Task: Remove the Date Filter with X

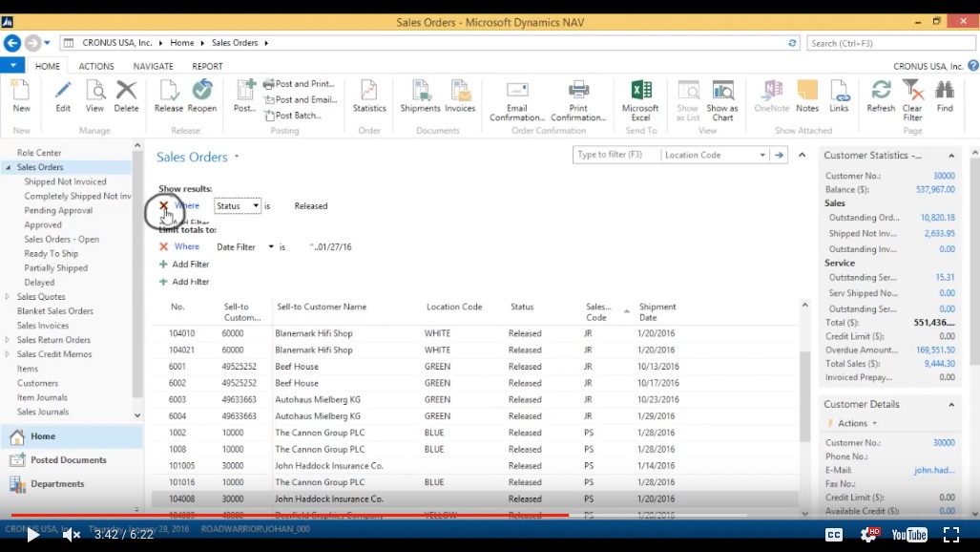Action: point(164,246)
